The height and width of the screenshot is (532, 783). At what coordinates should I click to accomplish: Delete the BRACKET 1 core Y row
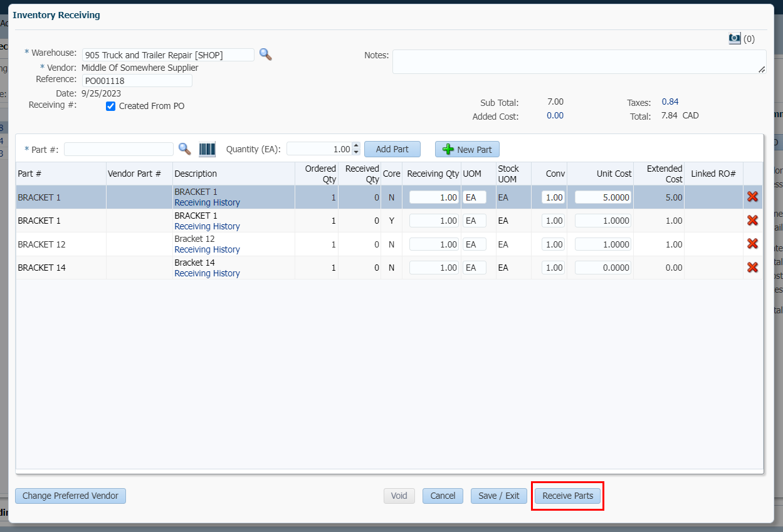coord(752,221)
